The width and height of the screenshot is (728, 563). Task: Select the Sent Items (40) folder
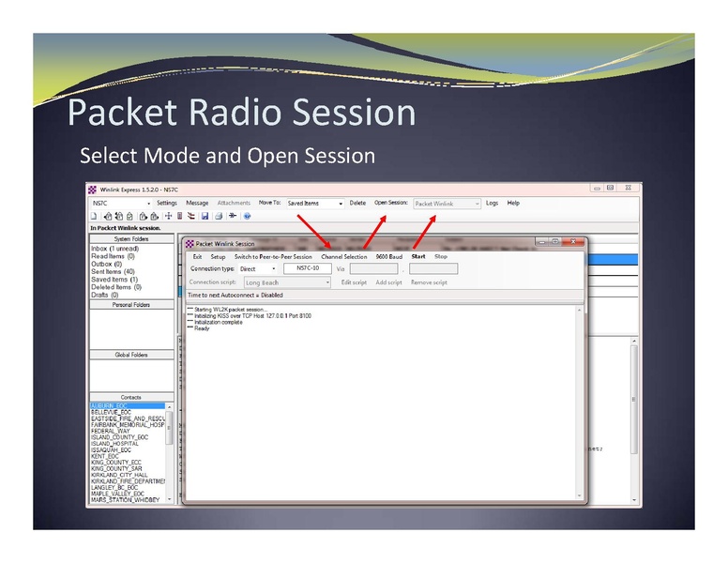point(113,272)
